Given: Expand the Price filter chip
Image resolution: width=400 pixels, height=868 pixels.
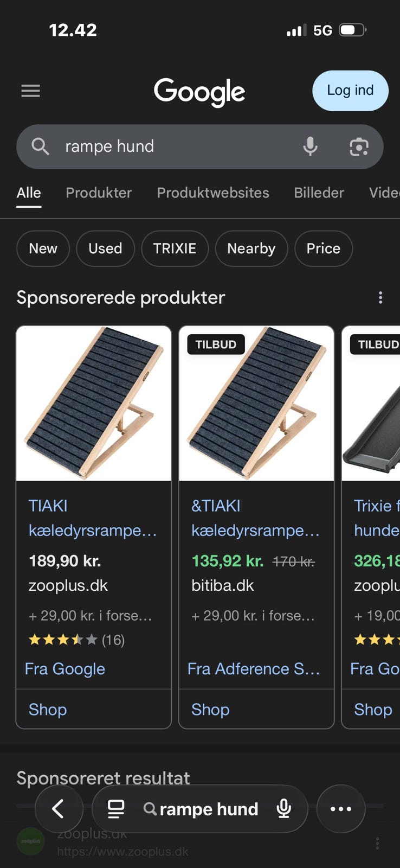Looking at the screenshot, I should tap(323, 248).
